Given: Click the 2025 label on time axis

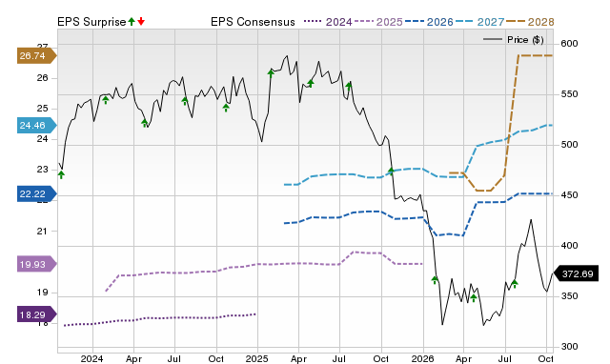Looking at the screenshot, I should click(x=256, y=358).
